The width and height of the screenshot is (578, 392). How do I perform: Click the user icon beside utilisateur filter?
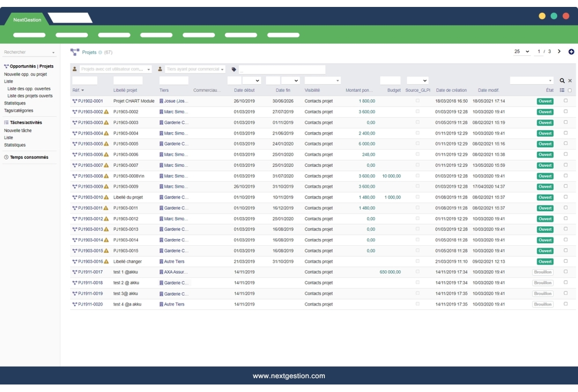(x=74, y=68)
